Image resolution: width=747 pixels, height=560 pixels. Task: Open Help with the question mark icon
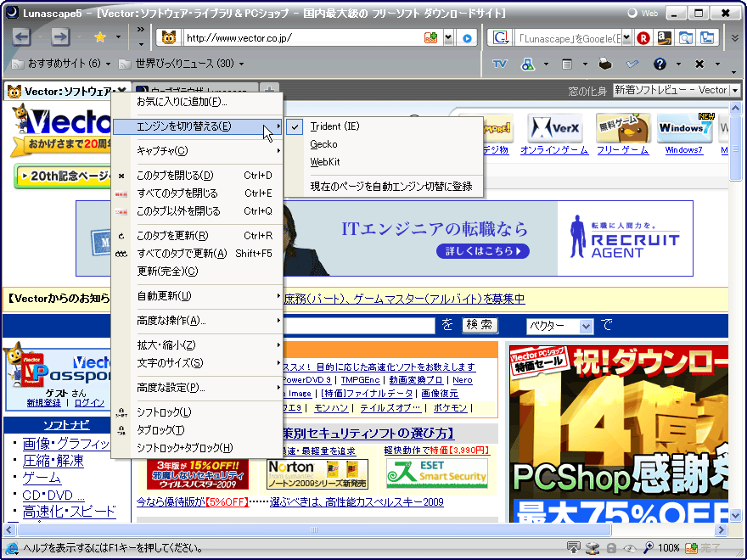[660, 64]
